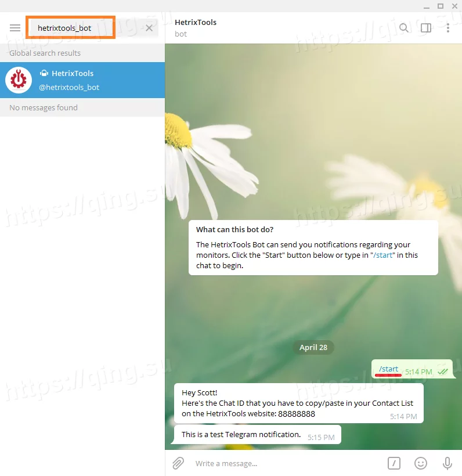The image size is (462, 476).
Task: Open the bot commands slash button
Action: pos(394,463)
